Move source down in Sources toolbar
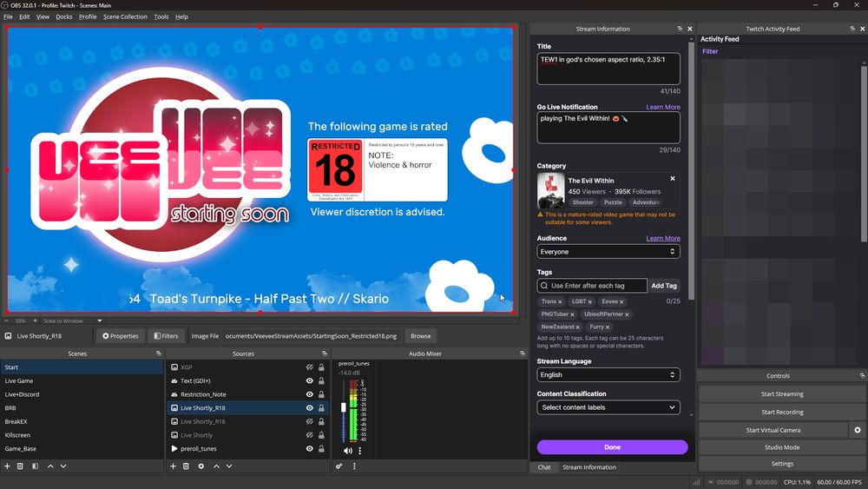 tap(229, 466)
